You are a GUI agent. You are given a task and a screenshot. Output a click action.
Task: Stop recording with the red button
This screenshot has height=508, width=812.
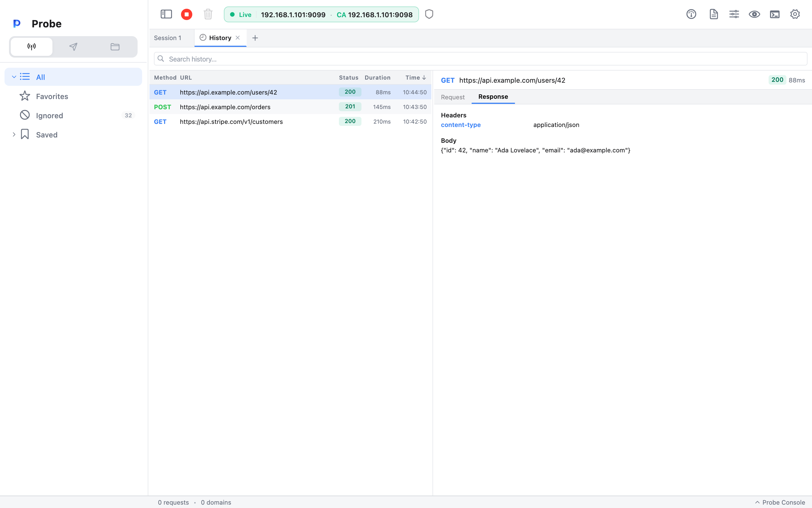point(187,14)
